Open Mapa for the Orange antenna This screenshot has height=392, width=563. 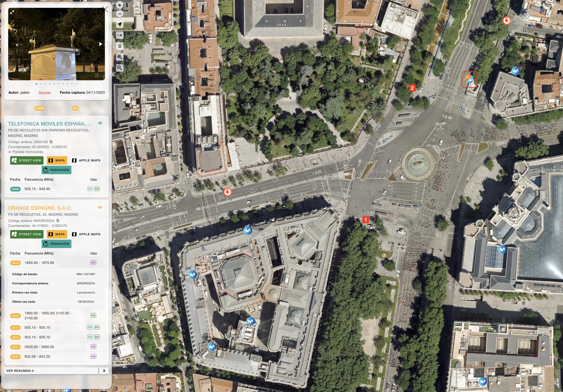pyautogui.click(x=57, y=234)
